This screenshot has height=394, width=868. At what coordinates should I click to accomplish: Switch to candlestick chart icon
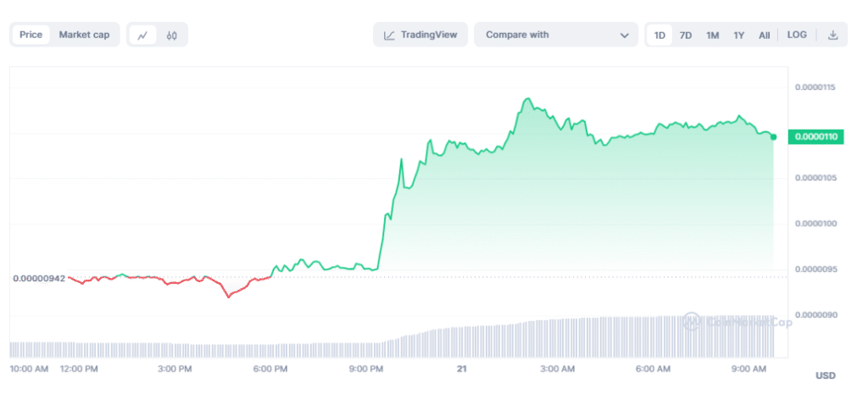171,35
